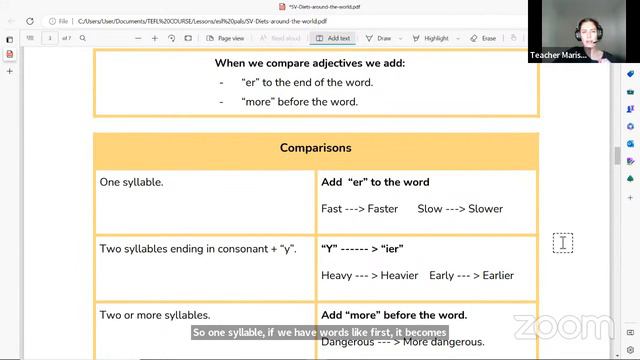Add a new tab with plus icon
Image resolution: width=640 pixels, height=360 pixels.
click(x=9, y=71)
